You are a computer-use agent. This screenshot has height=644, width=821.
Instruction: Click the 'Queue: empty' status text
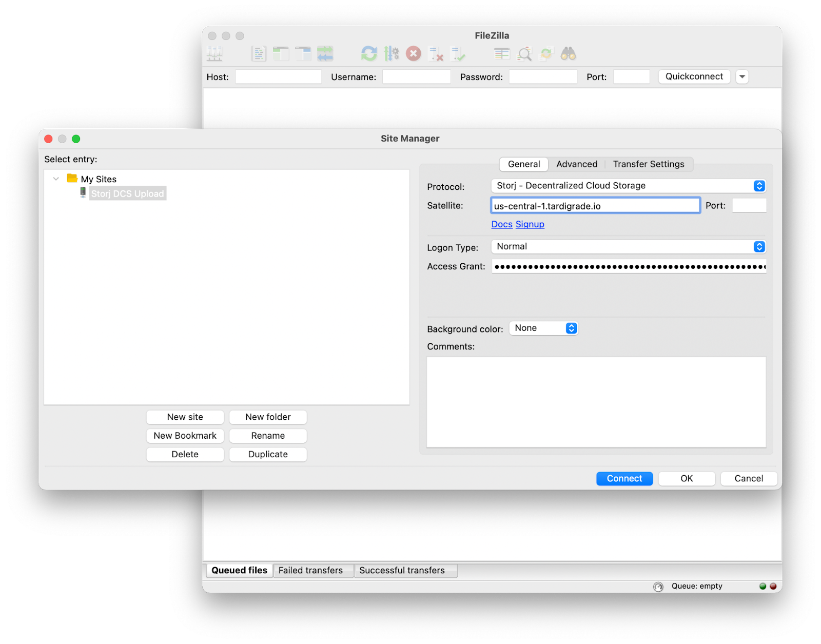[697, 586]
